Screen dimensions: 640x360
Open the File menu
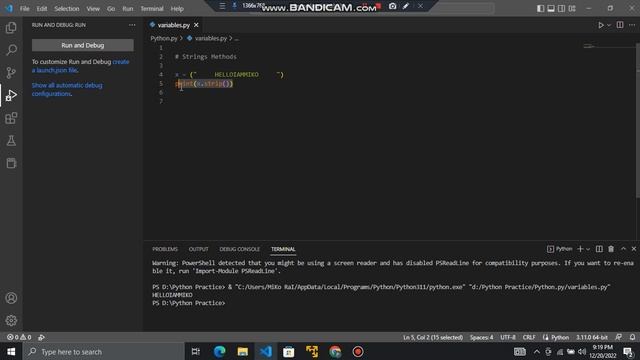pyautogui.click(x=24, y=9)
